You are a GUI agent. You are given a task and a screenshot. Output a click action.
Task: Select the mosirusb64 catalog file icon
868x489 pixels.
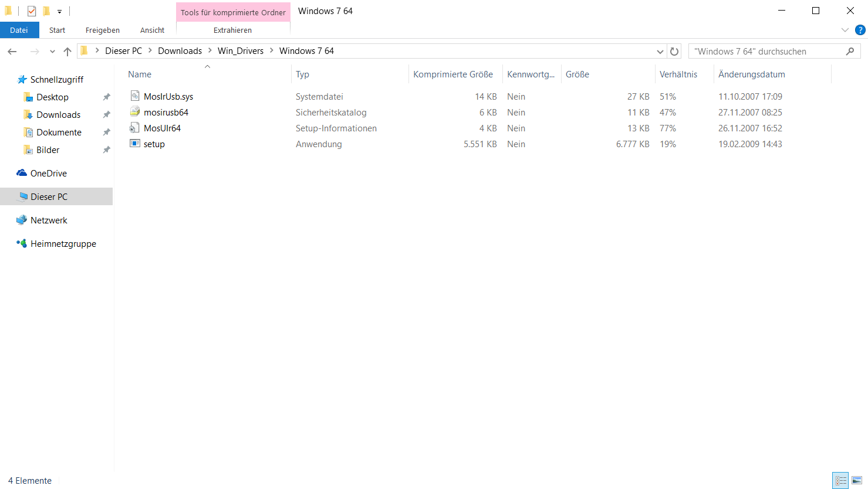pos(135,112)
